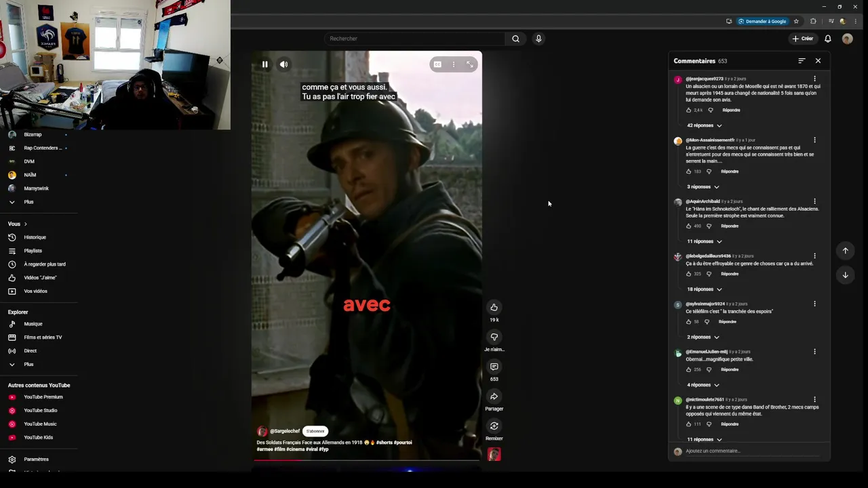Open YouTube Studio link

(x=41, y=411)
